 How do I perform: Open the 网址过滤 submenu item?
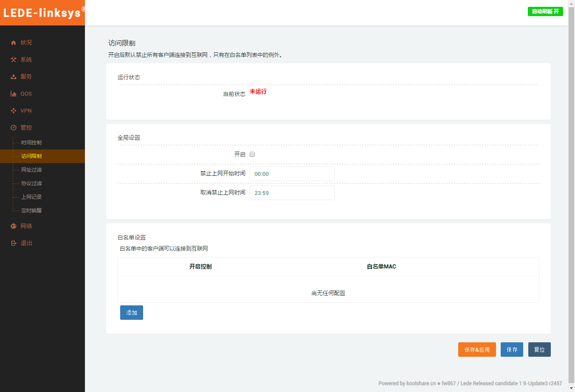click(x=31, y=170)
